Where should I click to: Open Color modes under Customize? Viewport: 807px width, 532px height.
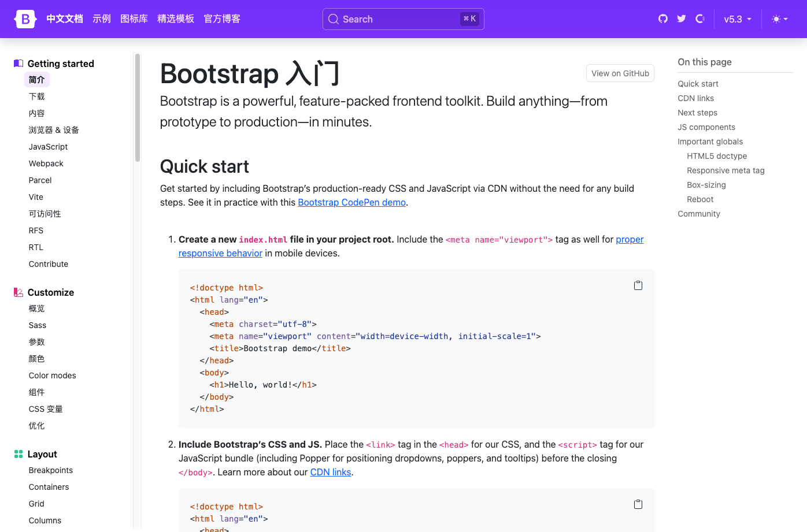[x=53, y=375]
